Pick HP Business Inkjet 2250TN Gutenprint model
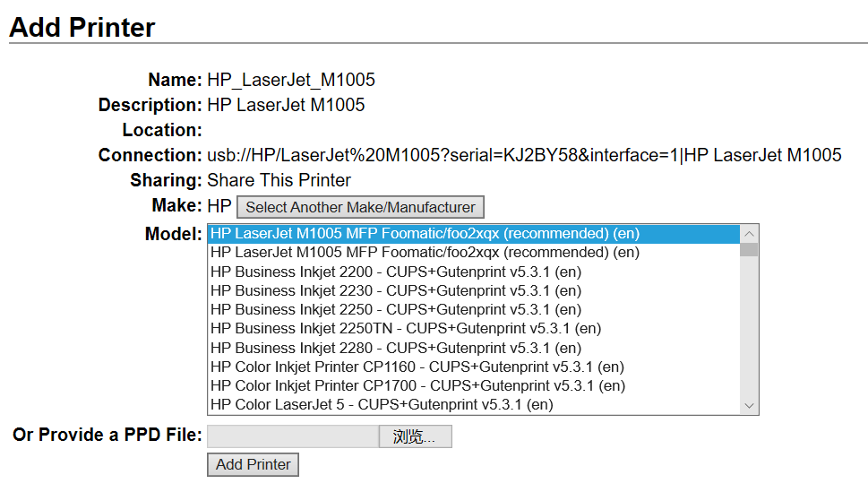This screenshot has height=492, width=868. 474,329
